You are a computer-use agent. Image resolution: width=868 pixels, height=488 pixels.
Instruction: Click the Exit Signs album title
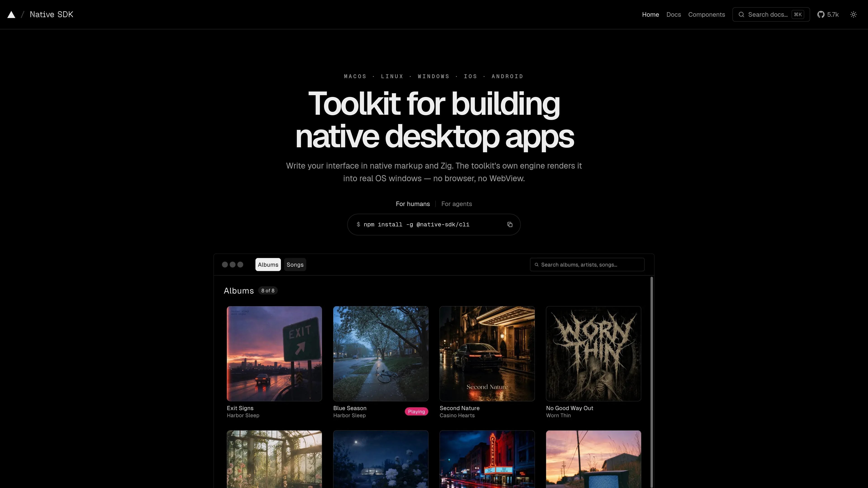click(240, 408)
